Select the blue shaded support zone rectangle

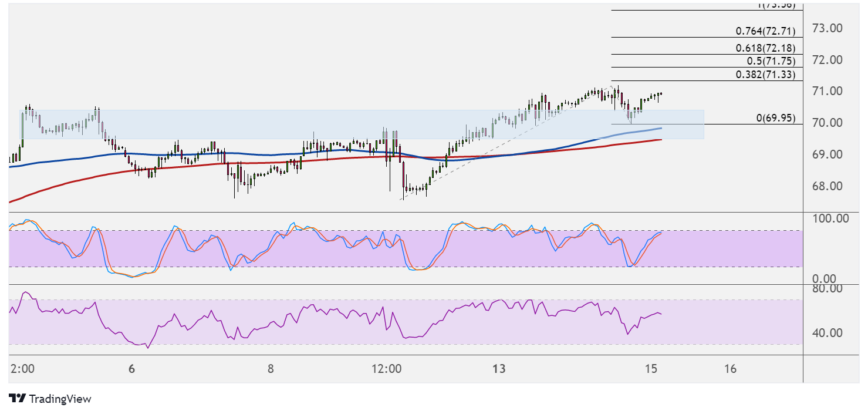363,124
